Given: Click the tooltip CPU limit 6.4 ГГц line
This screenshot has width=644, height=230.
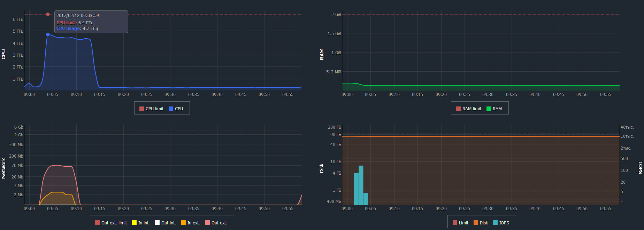Looking at the screenshot, I should [x=75, y=23].
